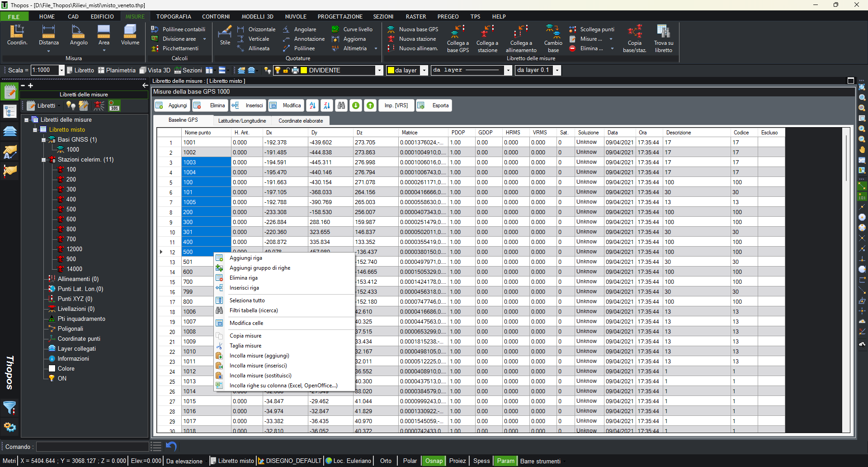Click the Inserisci button
This screenshot has height=467, width=868.
248,105
